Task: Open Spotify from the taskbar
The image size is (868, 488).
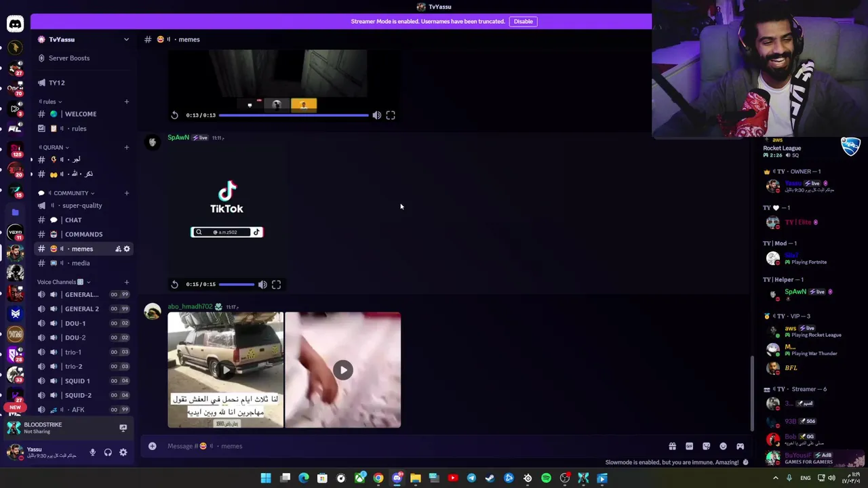Action: click(546, 479)
